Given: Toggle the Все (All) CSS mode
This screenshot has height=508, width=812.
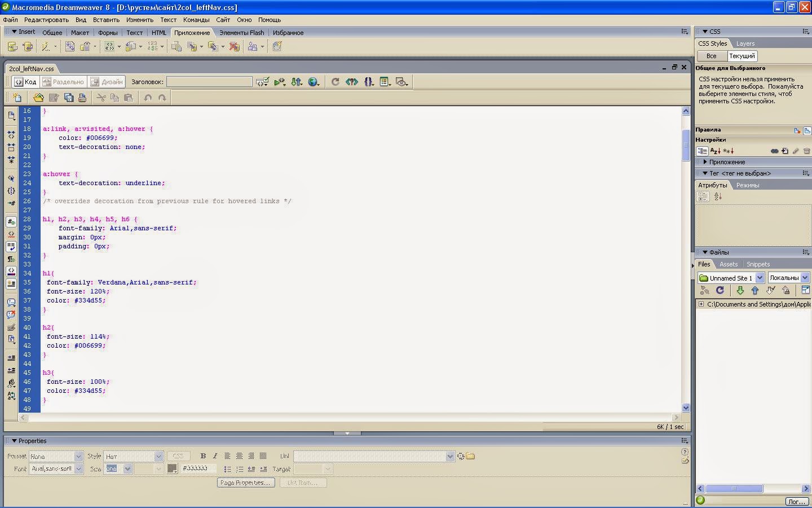Looking at the screenshot, I should click(712, 56).
